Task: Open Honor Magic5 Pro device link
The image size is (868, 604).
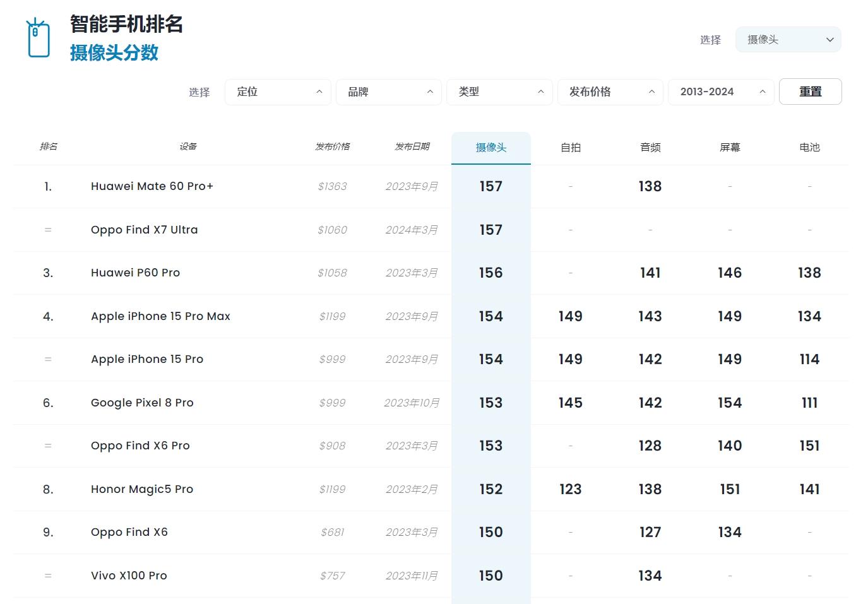Action: [142, 489]
